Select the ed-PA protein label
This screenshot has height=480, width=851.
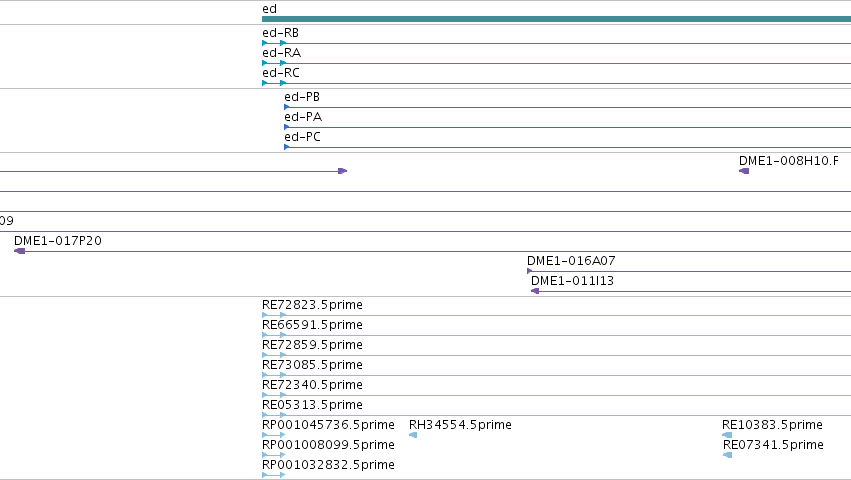pos(303,117)
